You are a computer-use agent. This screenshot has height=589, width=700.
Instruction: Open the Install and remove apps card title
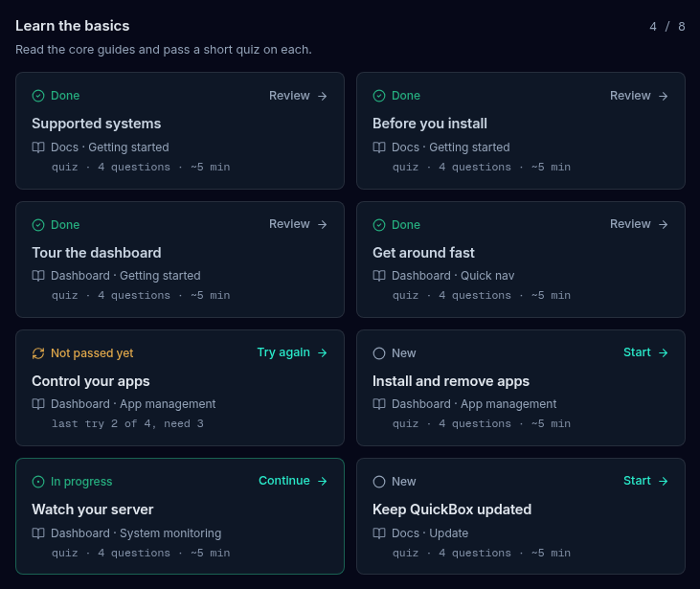pos(451,381)
